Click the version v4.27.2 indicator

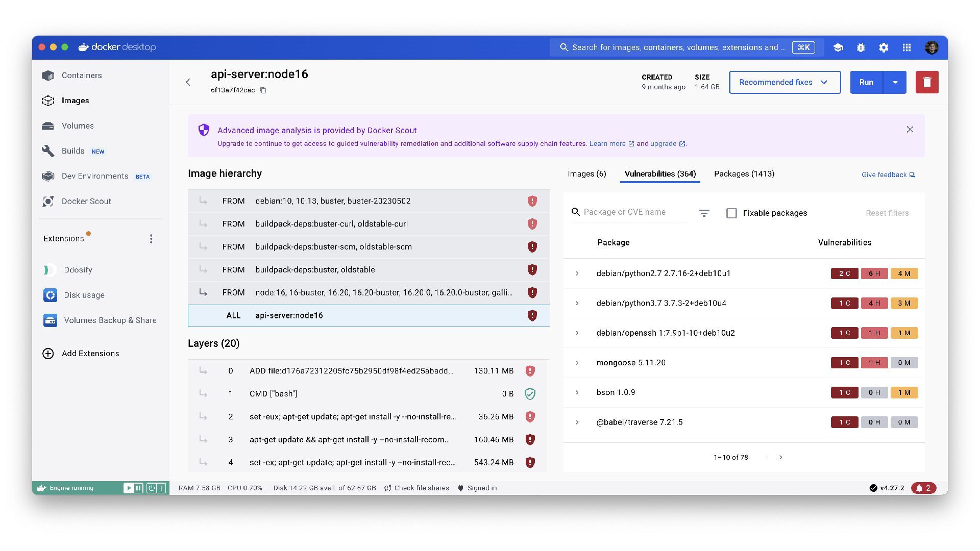click(887, 488)
